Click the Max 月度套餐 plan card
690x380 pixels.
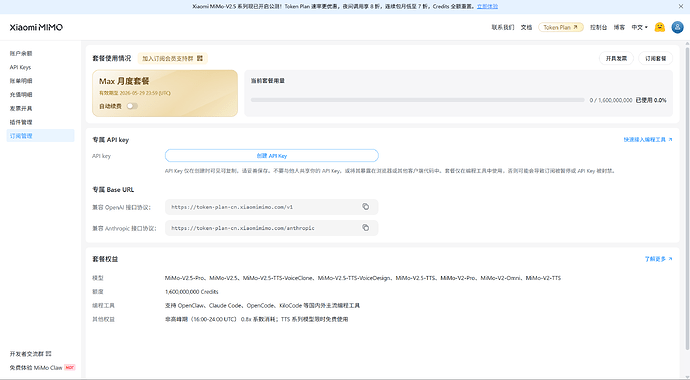165,93
